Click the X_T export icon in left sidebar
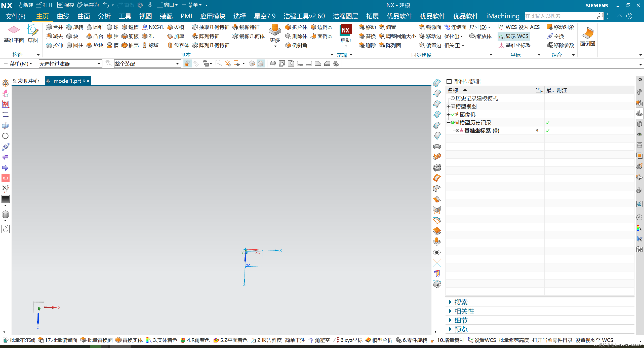Image resolution: width=644 pixels, height=348 pixels. pyautogui.click(x=6, y=178)
